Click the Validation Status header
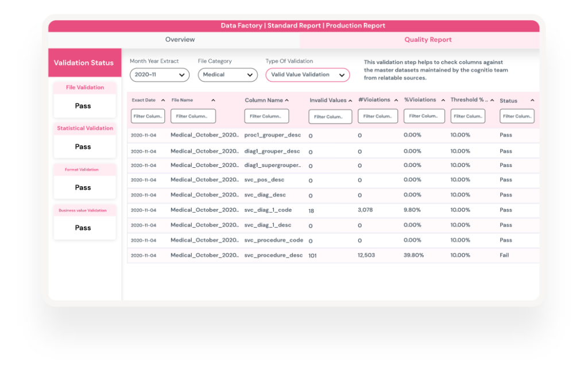The height and width of the screenshot is (377, 588). [x=85, y=63]
